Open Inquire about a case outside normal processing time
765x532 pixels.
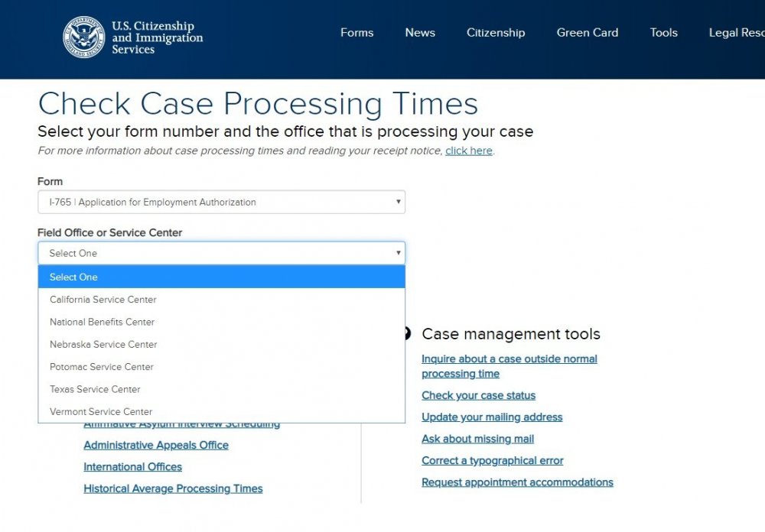pos(509,366)
